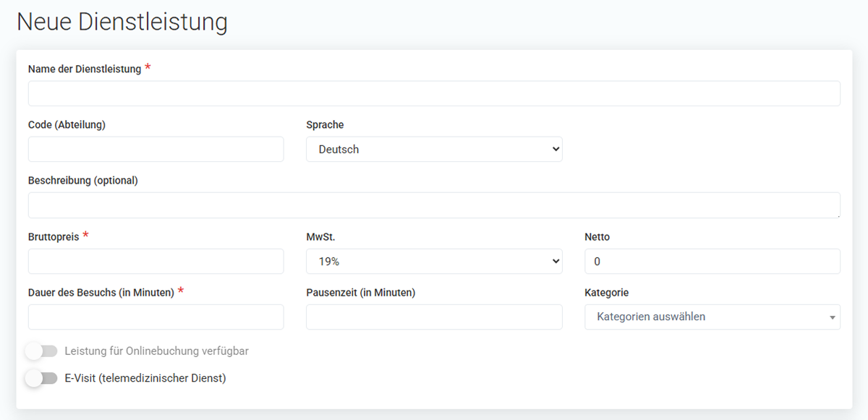Click the Leistung für Onlinebuchung verfügbar label text
This screenshot has width=868, height=420.
tap(157, 351)
